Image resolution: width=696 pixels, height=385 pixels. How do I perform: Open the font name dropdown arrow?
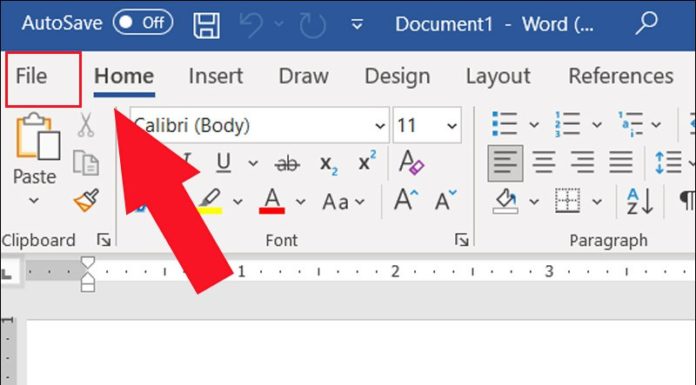tap(380, 126)
